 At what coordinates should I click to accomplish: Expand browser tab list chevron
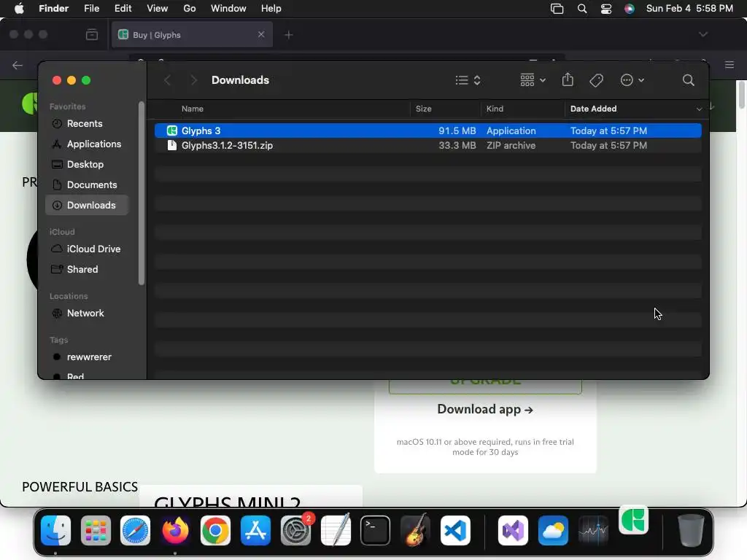703,34
